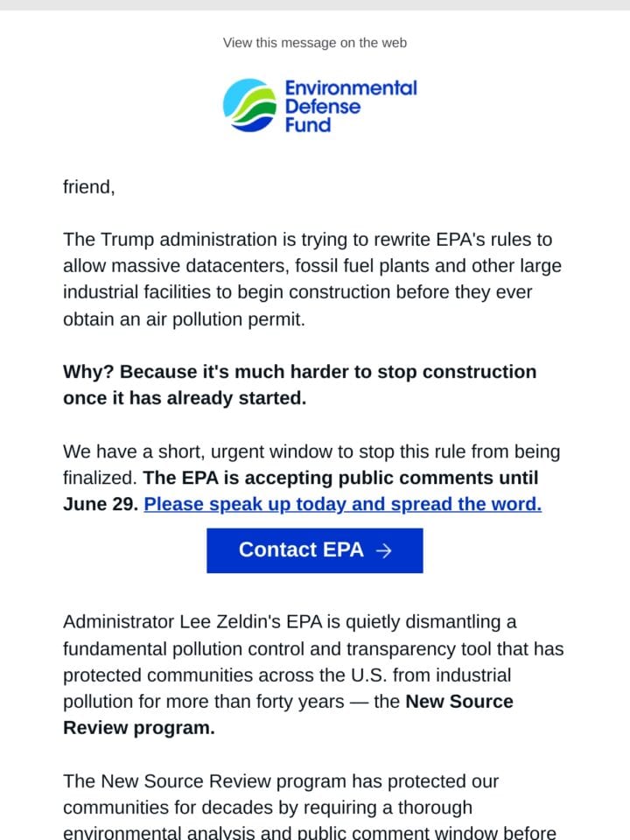This screenshot has width=630, height=840.
Task: Click the bold 'Review program.' text
Action: click(x=139, y=727)
